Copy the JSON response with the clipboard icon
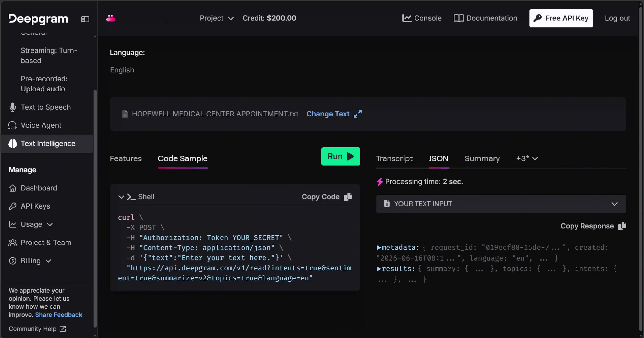 pyautogui.click(x=622, y=226)
